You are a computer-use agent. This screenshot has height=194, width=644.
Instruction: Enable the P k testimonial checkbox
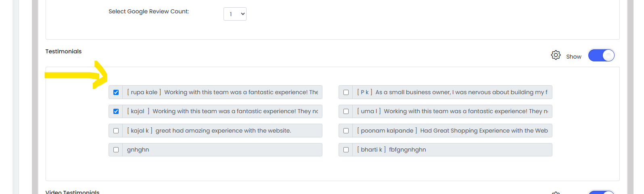[346, 92]
